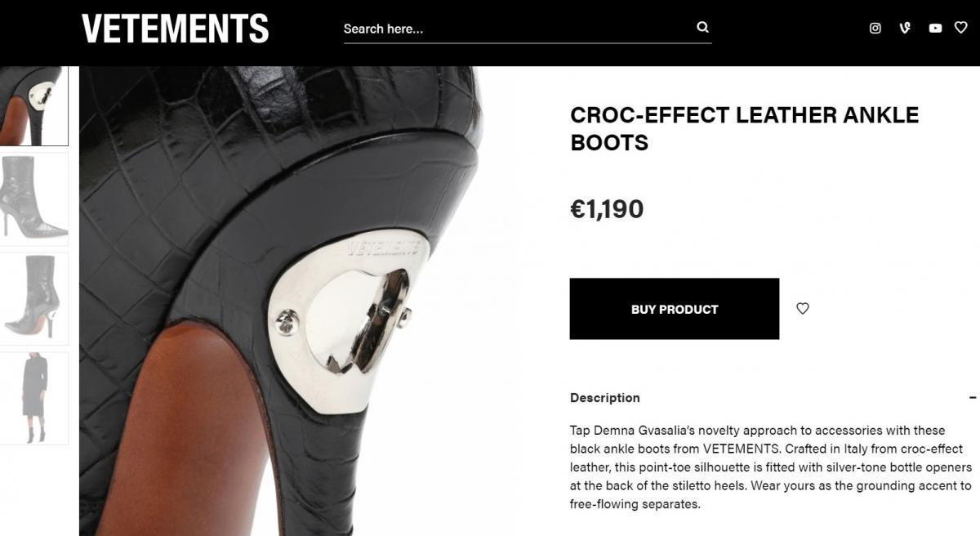This screenshot has height=536, width=980.
Task: Open the Instagram social link
Action: pyautogui.click(x=875, y=28)
